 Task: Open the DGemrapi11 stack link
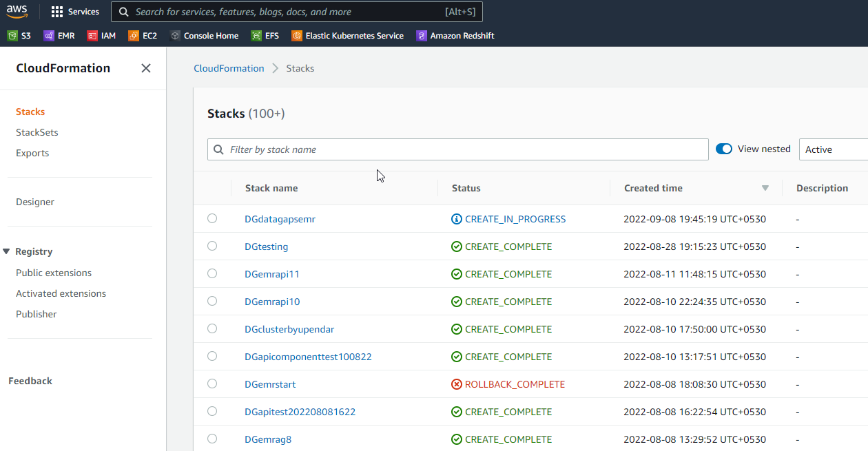(x=272, y=274)
